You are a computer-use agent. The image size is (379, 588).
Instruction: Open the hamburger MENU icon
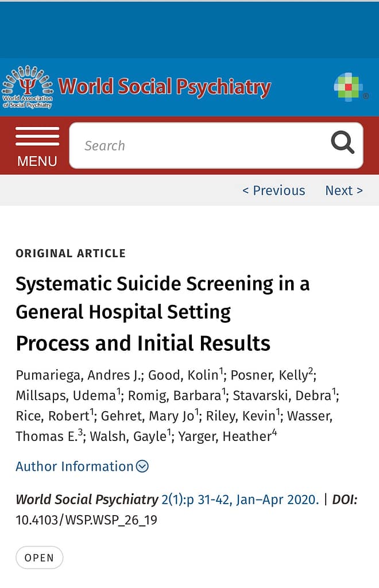coord(37,136)
